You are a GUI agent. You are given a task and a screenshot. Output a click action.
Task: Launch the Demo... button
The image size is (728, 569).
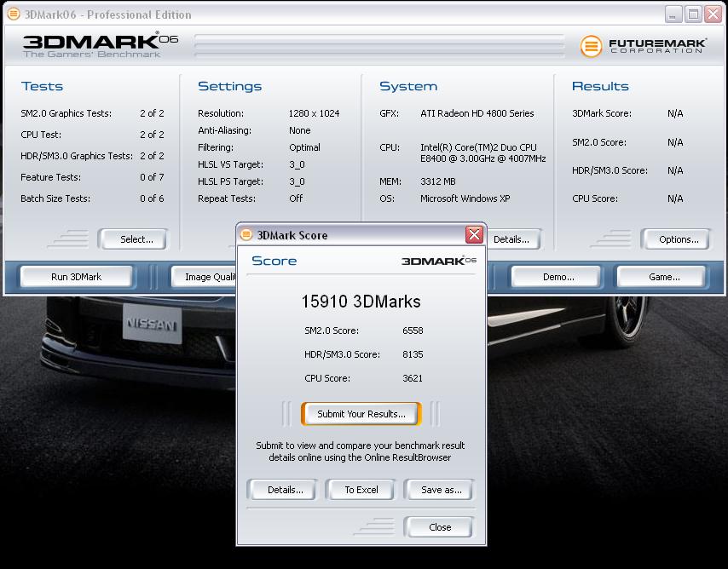pyautogui.click(x=556, y=277)
